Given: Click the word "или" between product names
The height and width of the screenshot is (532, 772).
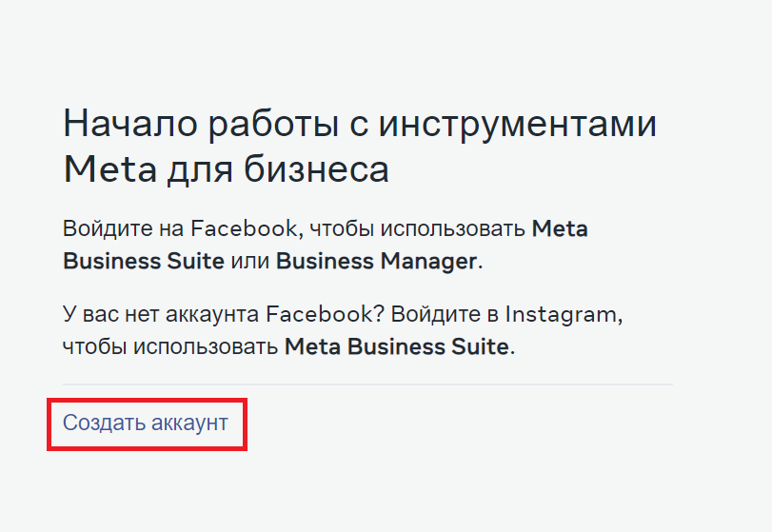Looking at the screenshot, I should [x=250, y=261].
